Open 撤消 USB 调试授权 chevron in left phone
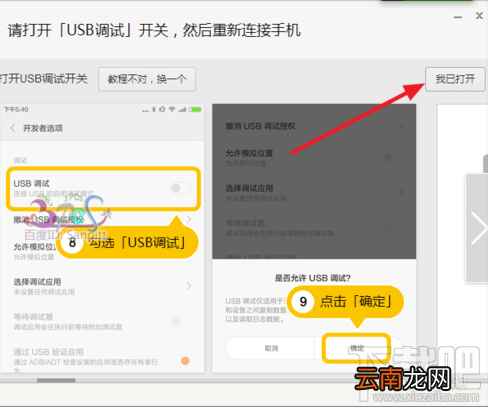 pyautogui.click(x=189, y=219)
